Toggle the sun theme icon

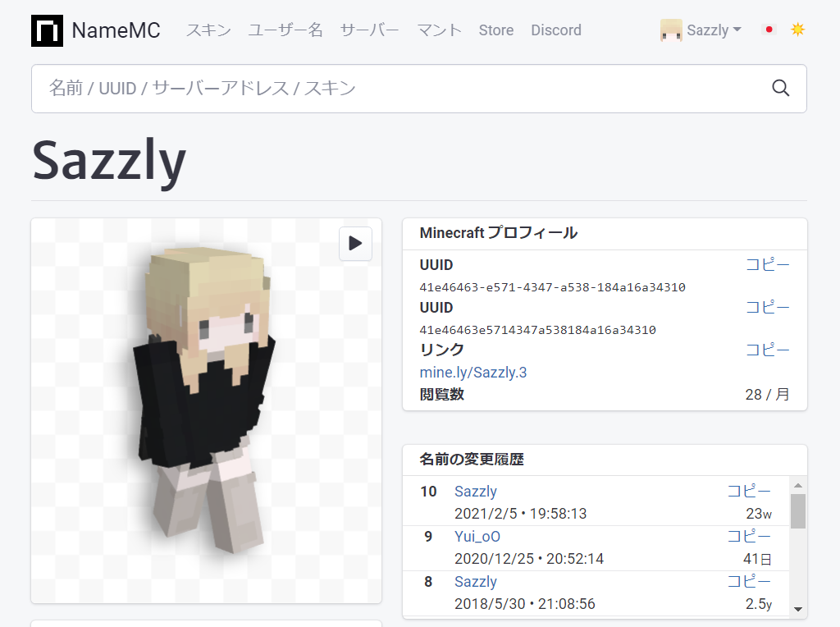[x=797, y=30]
